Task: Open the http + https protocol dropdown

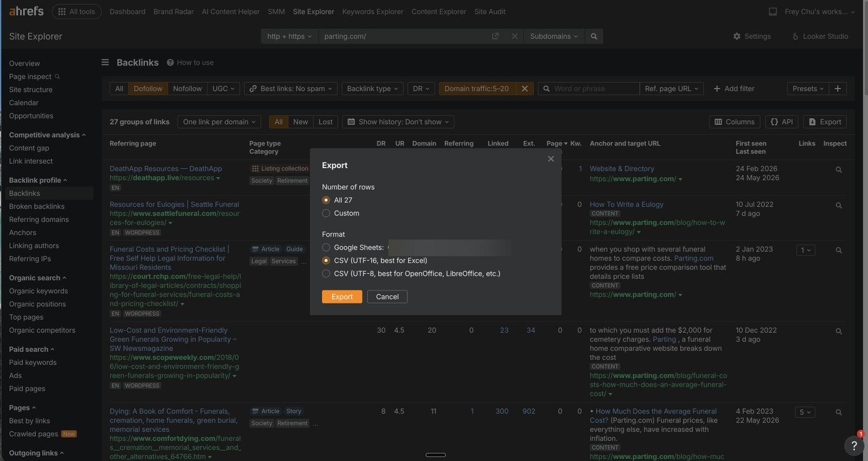Action: point(289,36)
